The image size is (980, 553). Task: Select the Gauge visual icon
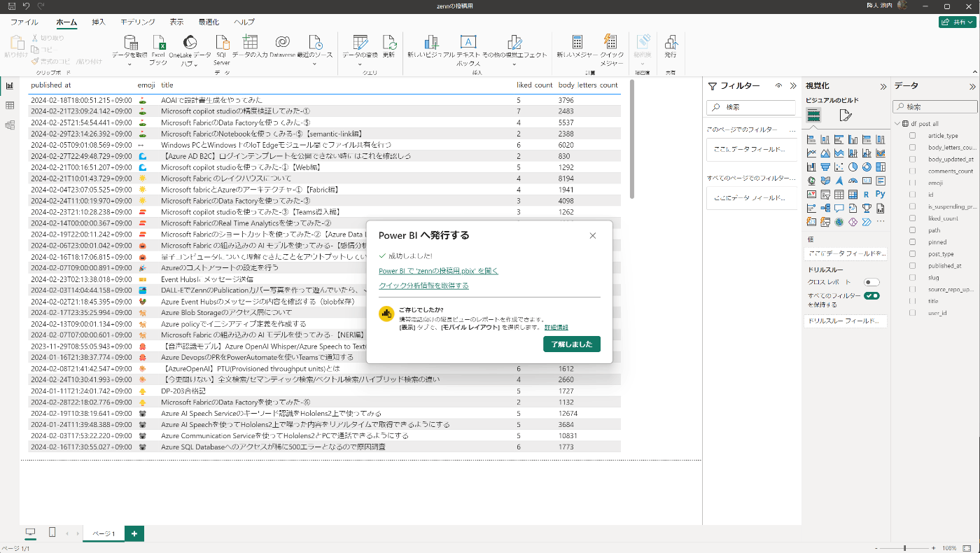click(x=853, y=181)
